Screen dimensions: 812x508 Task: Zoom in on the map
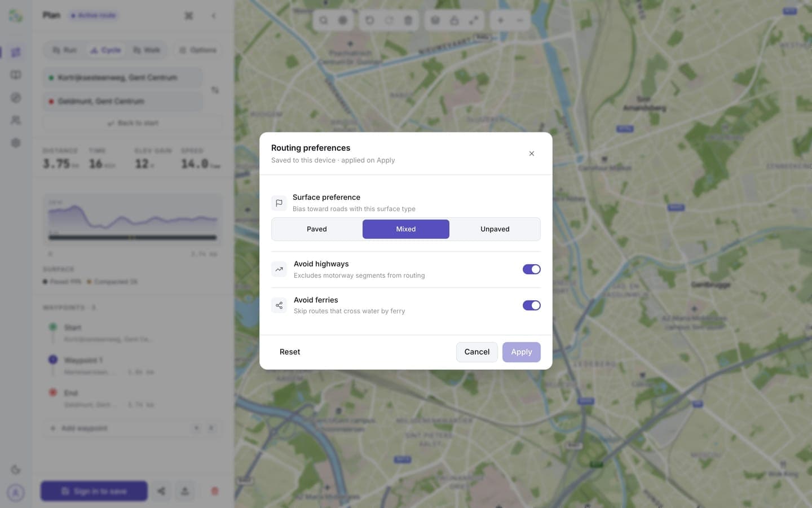[500, 20]
